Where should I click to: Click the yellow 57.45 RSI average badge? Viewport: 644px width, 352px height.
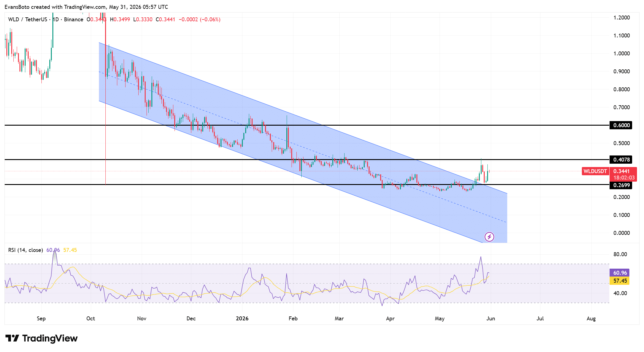[x=620, y=281]
